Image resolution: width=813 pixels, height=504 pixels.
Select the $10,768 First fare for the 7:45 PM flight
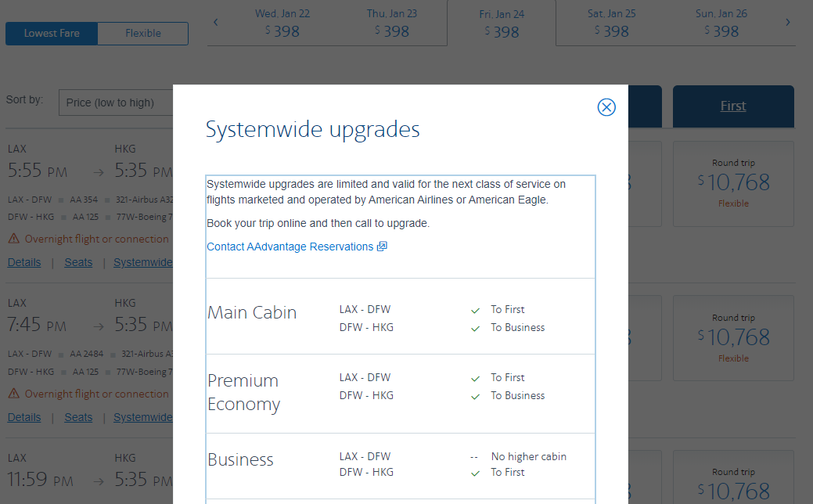point(733,338)
